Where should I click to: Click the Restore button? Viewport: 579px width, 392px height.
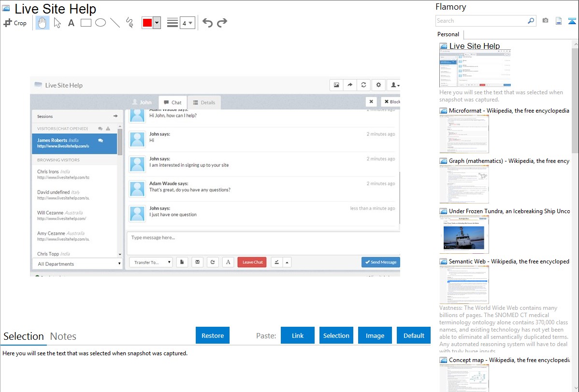tap(213, 335)
